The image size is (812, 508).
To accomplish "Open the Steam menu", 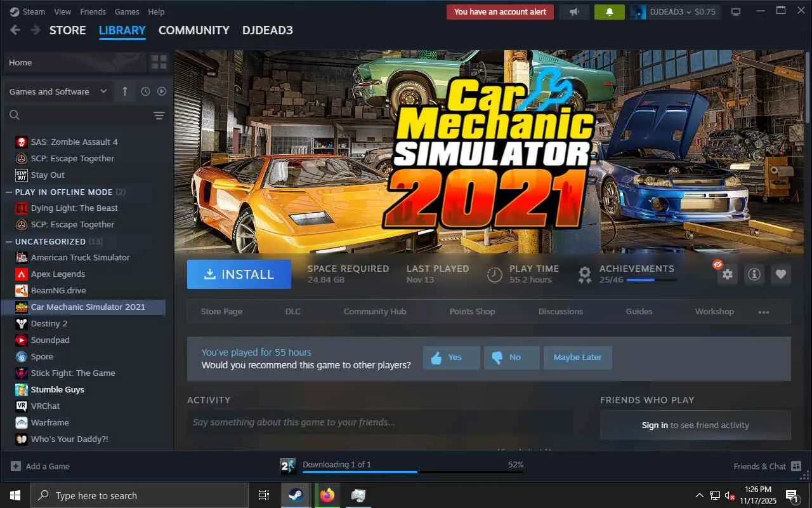I will 34,11.
